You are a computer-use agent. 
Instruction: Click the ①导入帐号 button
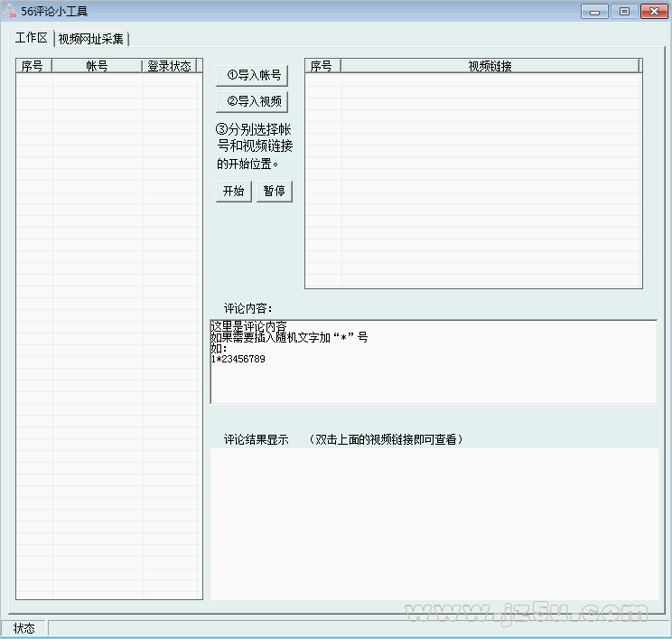tap(252, 76)
